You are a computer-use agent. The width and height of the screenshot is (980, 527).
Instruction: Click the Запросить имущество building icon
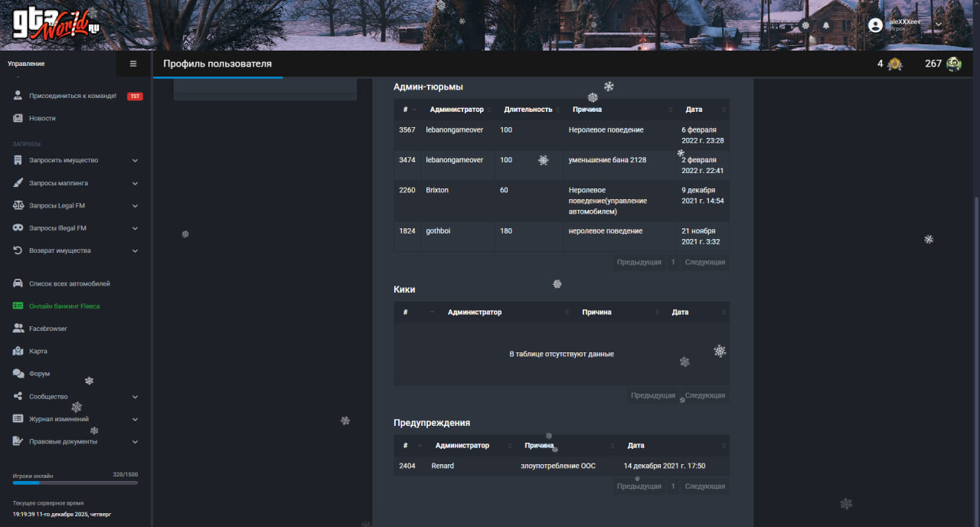point(18,160)
